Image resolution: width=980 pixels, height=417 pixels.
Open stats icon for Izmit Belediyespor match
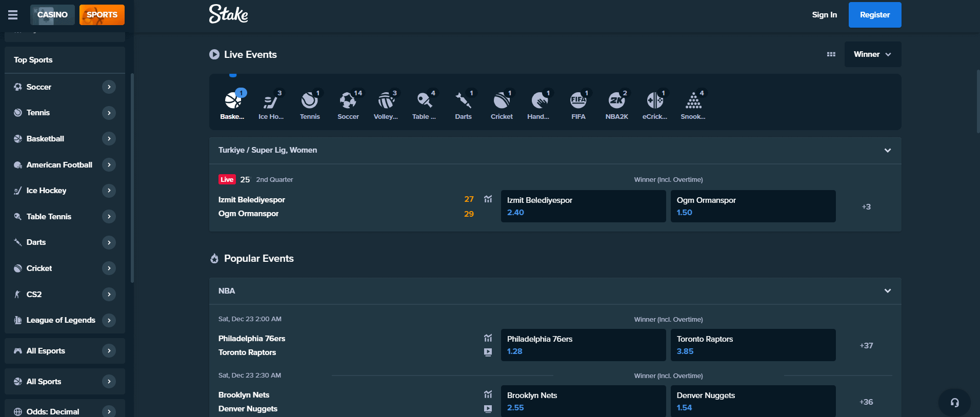tap(488, 199)
